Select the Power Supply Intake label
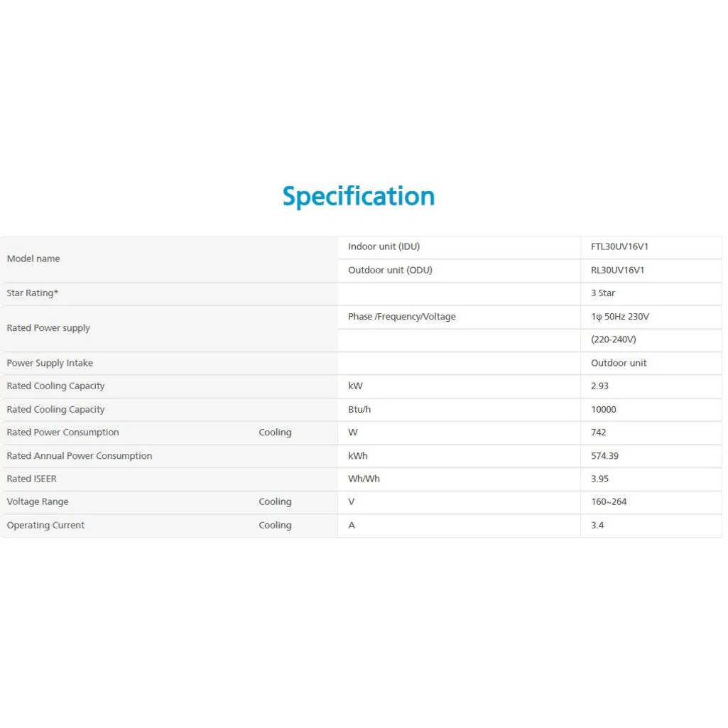This screenshot has height=728, width=728. (x=50, y=363)
